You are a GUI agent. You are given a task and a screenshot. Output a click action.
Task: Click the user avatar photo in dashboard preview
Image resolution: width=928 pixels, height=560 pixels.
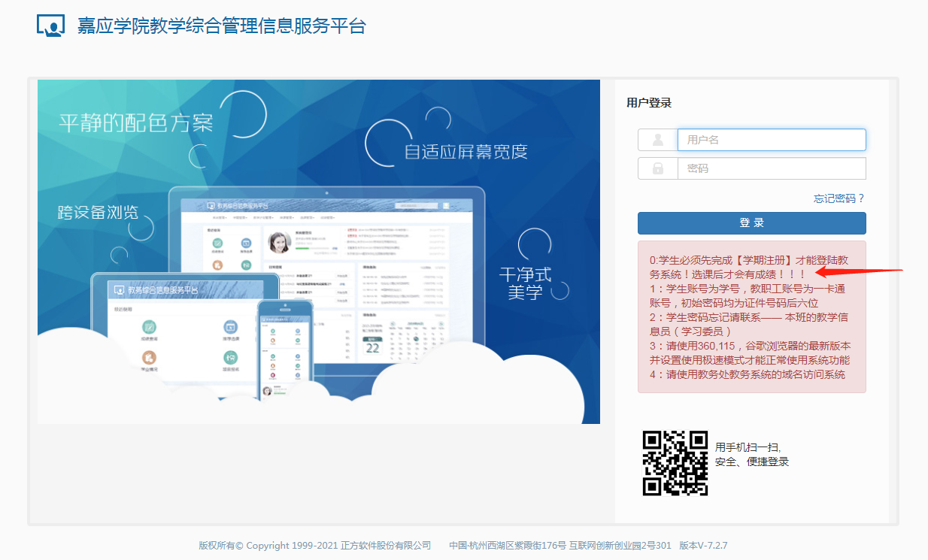[279, 242]
